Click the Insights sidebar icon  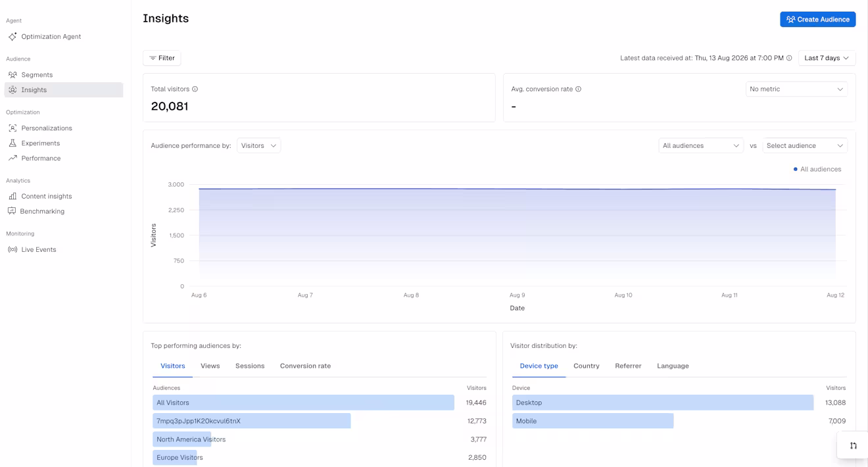[12, 90]
